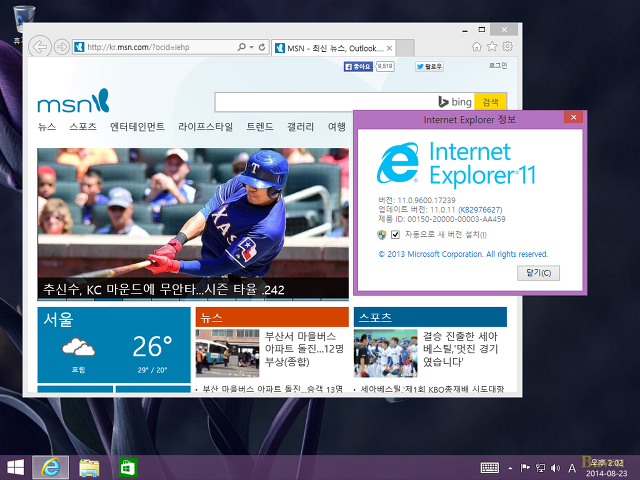This screenshot has height=480, width=640.
Task: Open a new blank tab
Action: point(405,48)
